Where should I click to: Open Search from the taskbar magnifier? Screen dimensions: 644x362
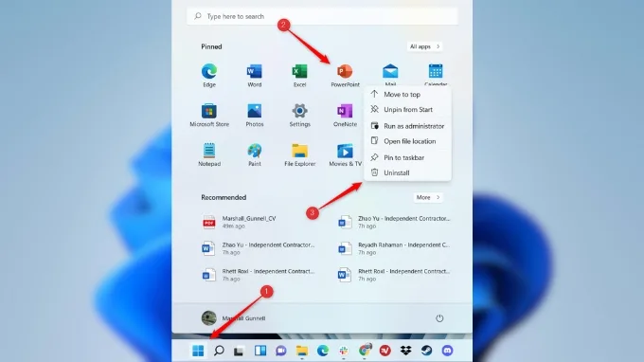coord(219,351)
